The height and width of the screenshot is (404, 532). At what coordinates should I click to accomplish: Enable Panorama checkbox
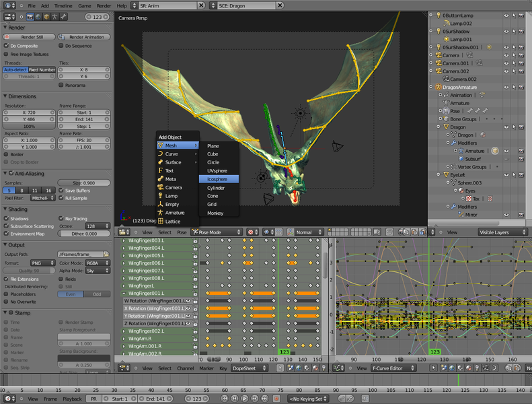coord(61,85)
